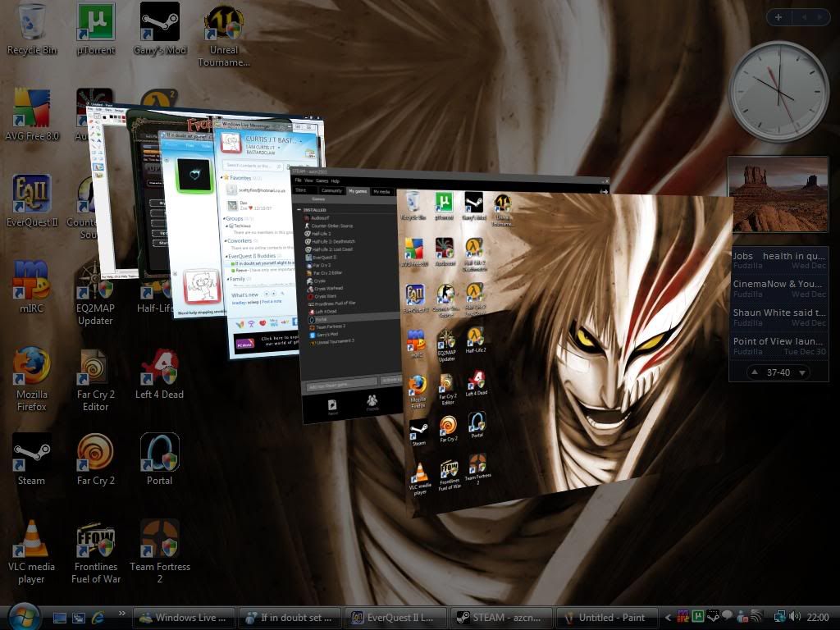Open mIRC shortcut on the main desktop

pos(32,286)
